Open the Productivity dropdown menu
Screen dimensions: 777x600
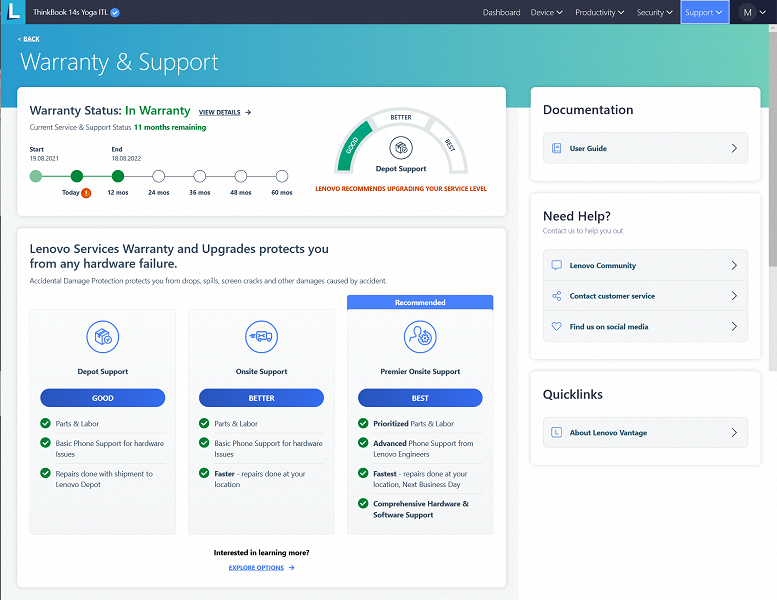pos(599,12)
